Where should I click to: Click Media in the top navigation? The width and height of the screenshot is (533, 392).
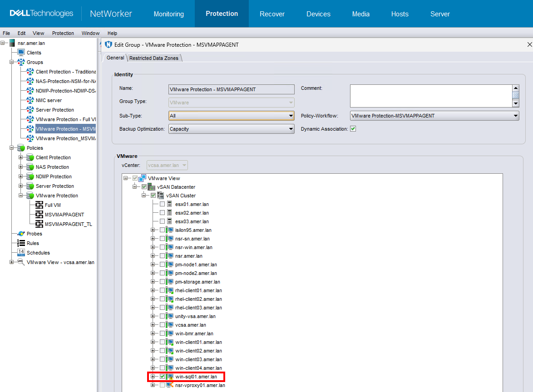click(360, 14)
